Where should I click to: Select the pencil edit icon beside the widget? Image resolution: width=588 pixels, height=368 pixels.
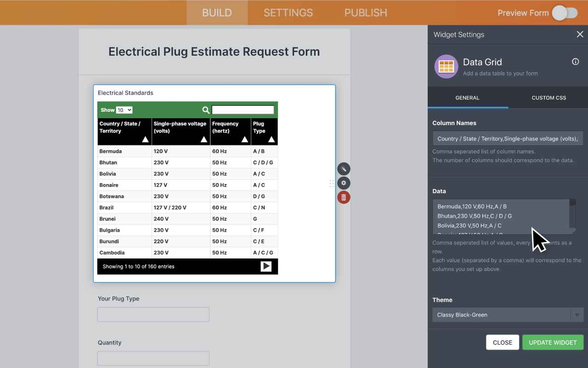click(344, 169)
